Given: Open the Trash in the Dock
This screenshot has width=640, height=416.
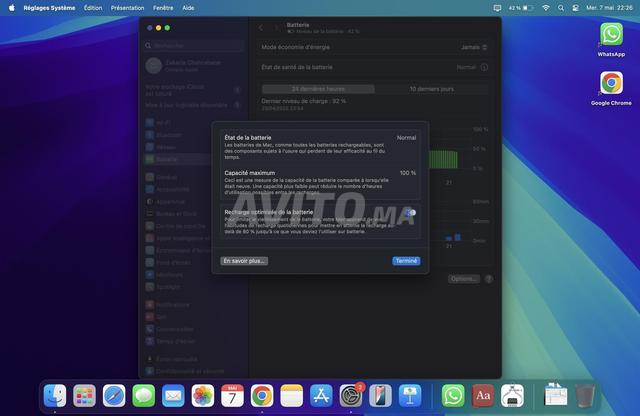Looking at the screenshot, I should pos(585,395).
